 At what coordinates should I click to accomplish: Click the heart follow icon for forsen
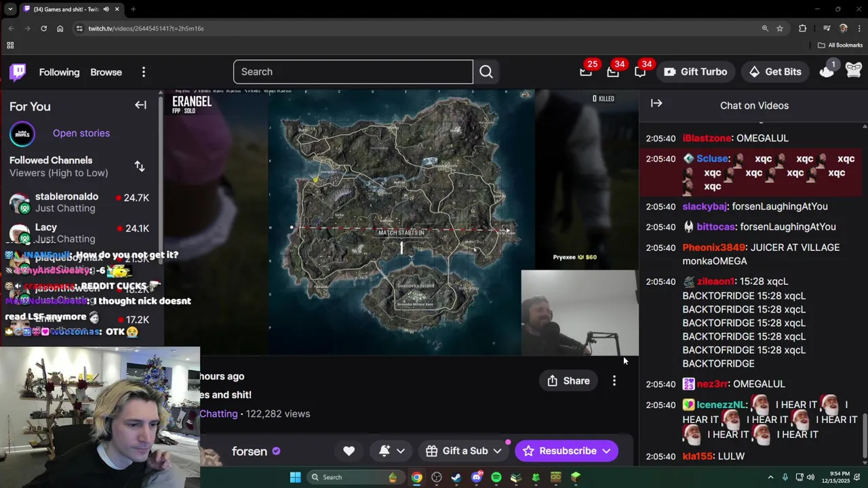tap(349, 451)
